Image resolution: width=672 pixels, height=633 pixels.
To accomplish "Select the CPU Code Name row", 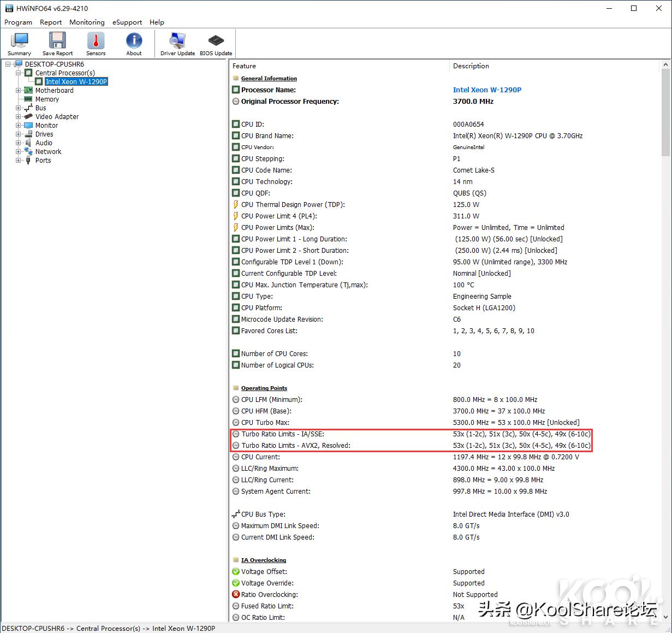I will pos(444,170).
